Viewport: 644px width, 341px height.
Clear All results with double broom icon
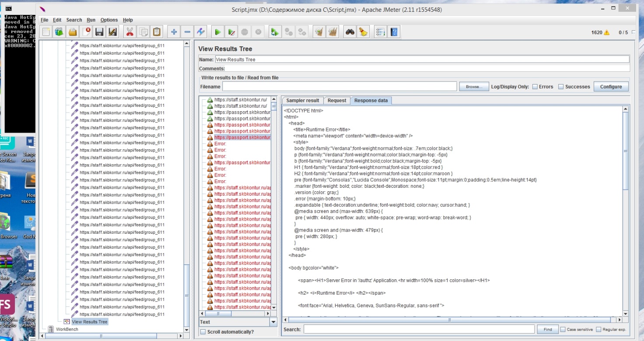(332, 32)
